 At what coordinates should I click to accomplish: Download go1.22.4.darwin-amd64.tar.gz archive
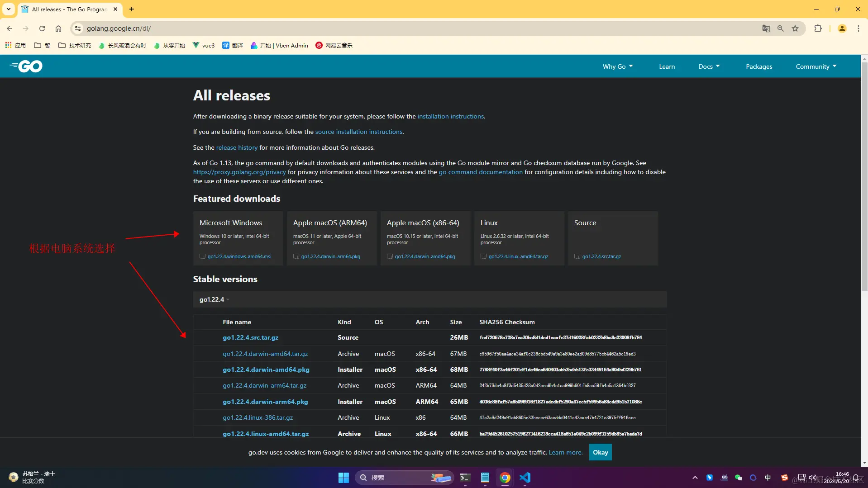(265, 354)
